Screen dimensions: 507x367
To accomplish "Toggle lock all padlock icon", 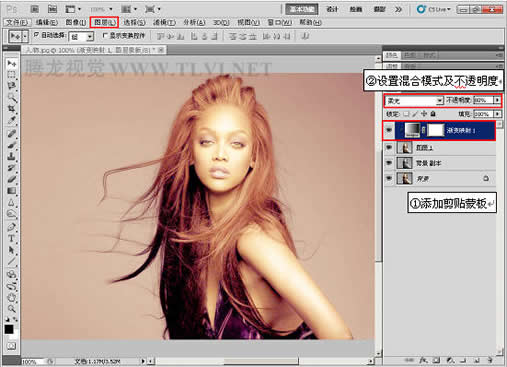I will tap(433, 114).
